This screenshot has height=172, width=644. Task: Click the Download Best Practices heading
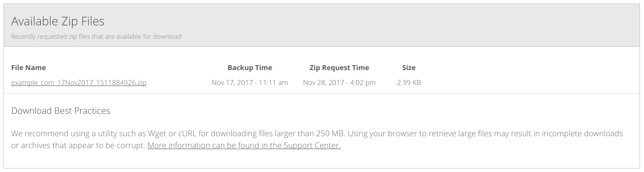[61, 111]
